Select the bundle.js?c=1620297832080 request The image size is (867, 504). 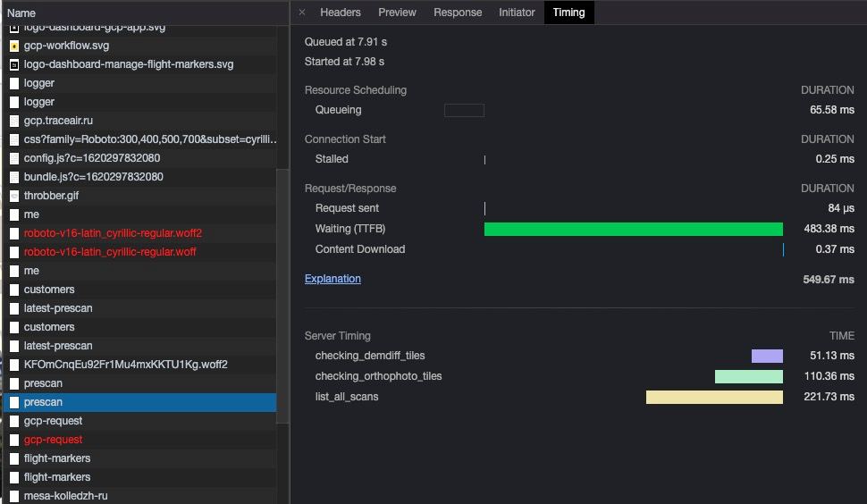(140, 177)
